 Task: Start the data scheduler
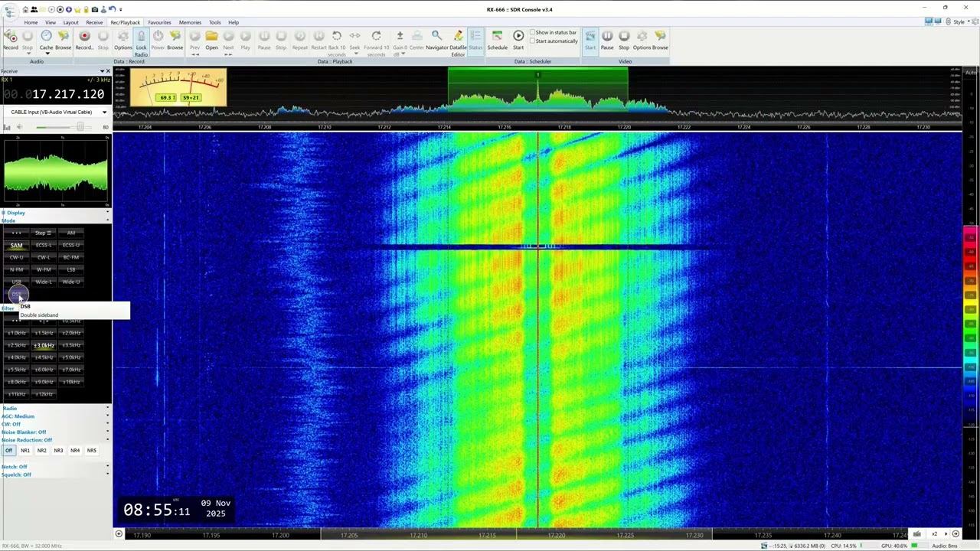(518, 40)
